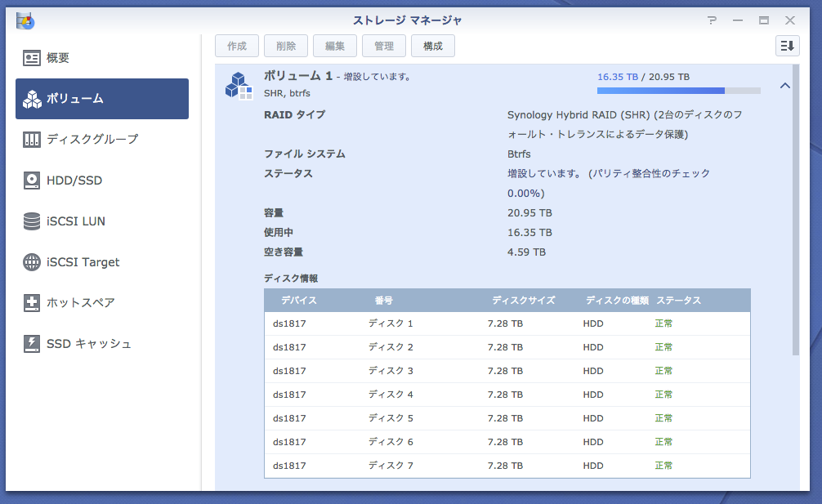Select the ディスク 1 row in table

click(507, 323)
